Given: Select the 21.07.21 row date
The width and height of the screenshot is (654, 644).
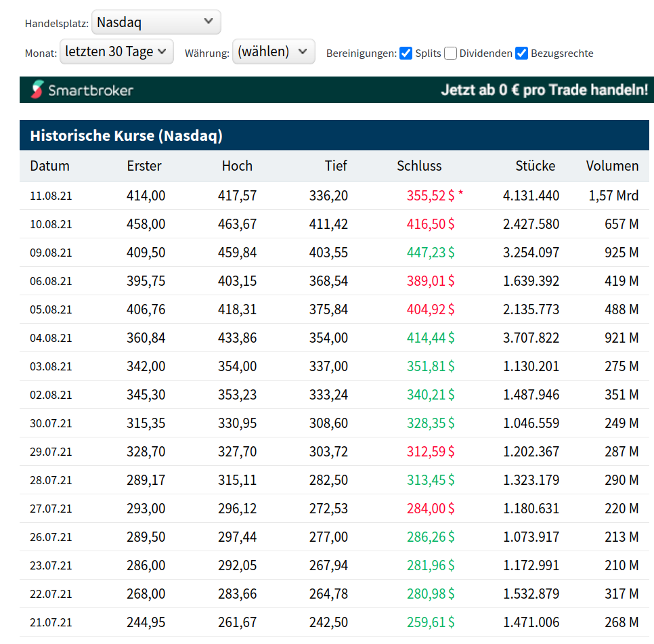Looking at the screenshot, I should click(51, 622).
